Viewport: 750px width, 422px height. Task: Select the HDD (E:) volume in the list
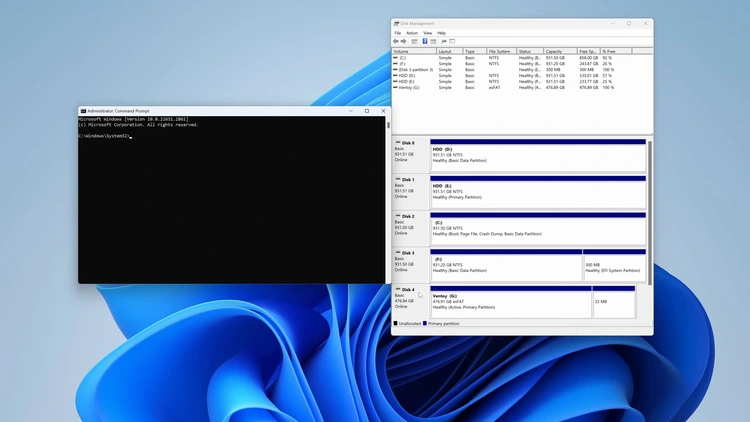point(407,82)
